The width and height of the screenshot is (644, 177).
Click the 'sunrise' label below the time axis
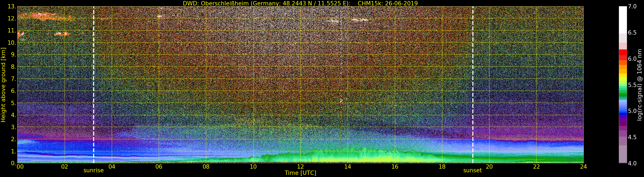coord(94,171)
